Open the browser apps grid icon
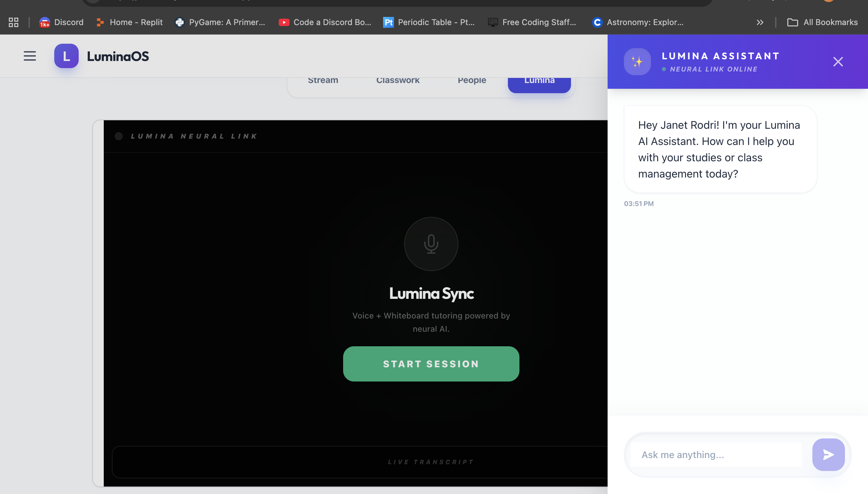This screenshot has height=494, width=868. point(14,22)
